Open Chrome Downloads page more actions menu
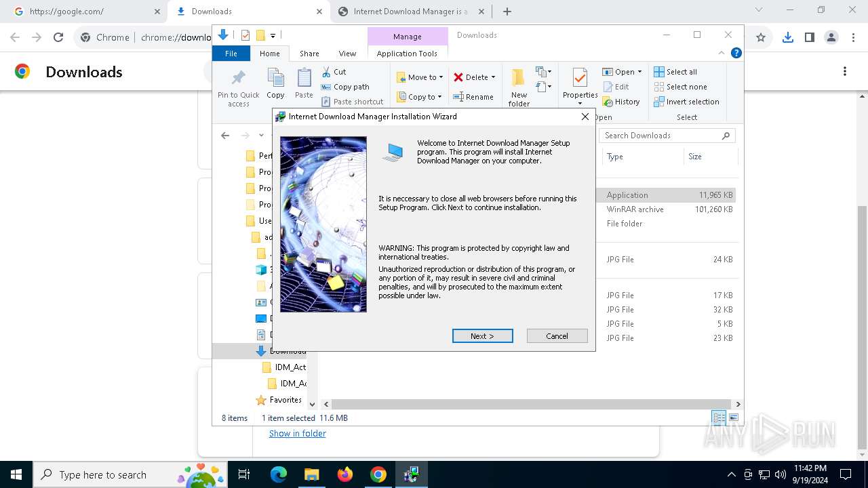This screenshot has height=488, width=868. pos(844,72)
